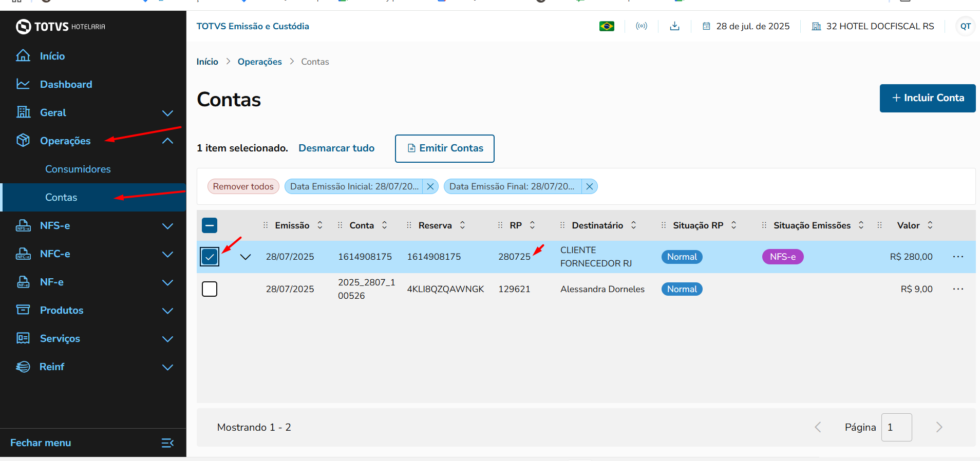980x461 pixels.
Task: Click the collapse menu icon beside Fechar menu
Action: pyautogui.click(x=167, y=443)
